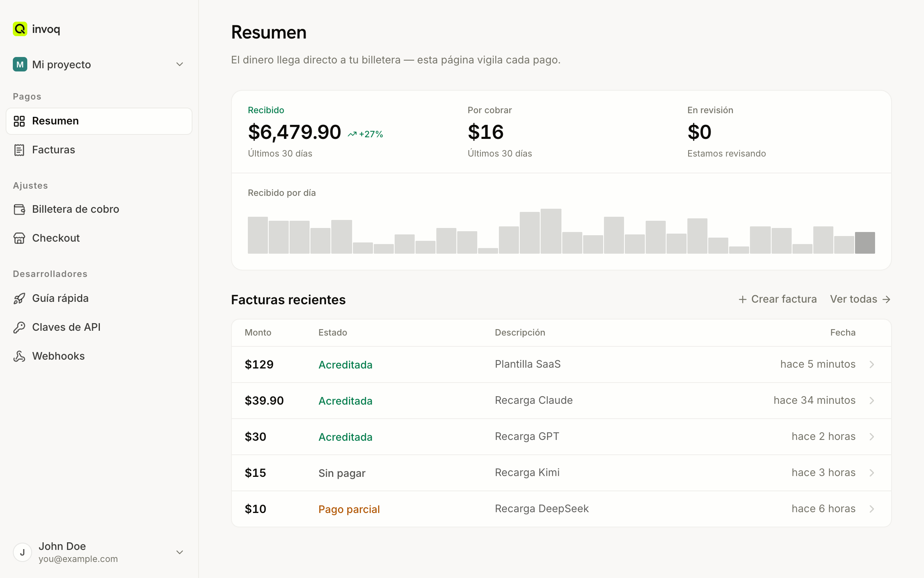This screenshot has height=578, width=924.
Task: Click the $15 invoice amount
Action: pos(255,473)
